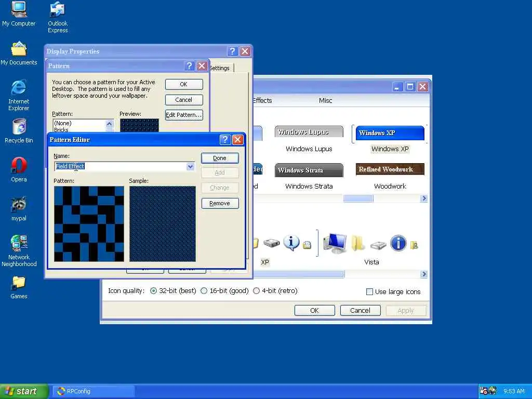Click the icon set horizontal scrollbar thumb

[299, 274]
